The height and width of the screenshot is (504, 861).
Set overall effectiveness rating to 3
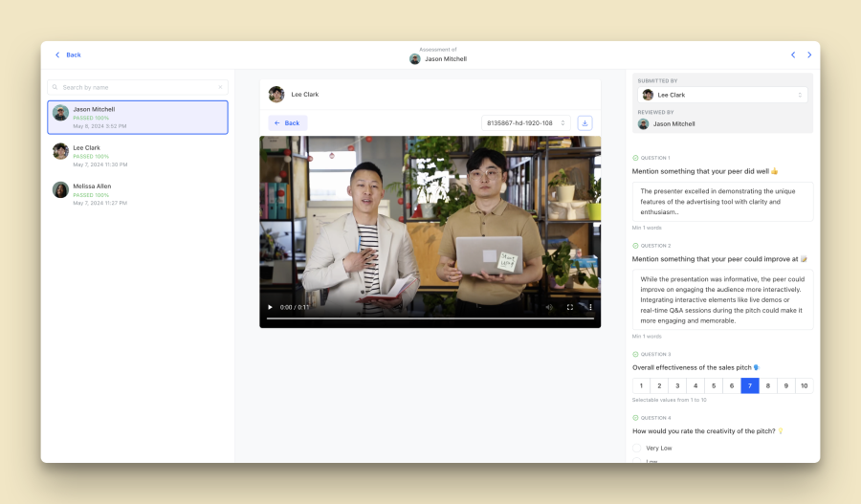pyautogui.click(x=677, y=386)
